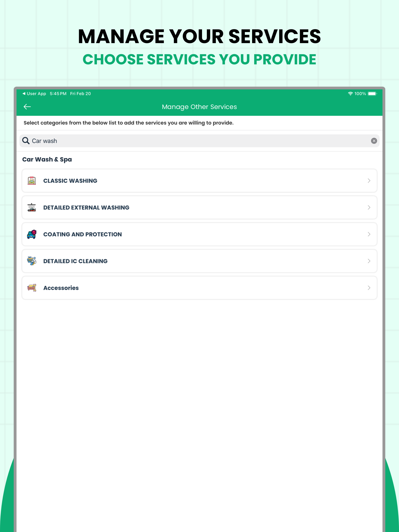Viewport: 399px width, 532px height.
Task: Click the battery status icon
Action: click(x=372, y=94)
